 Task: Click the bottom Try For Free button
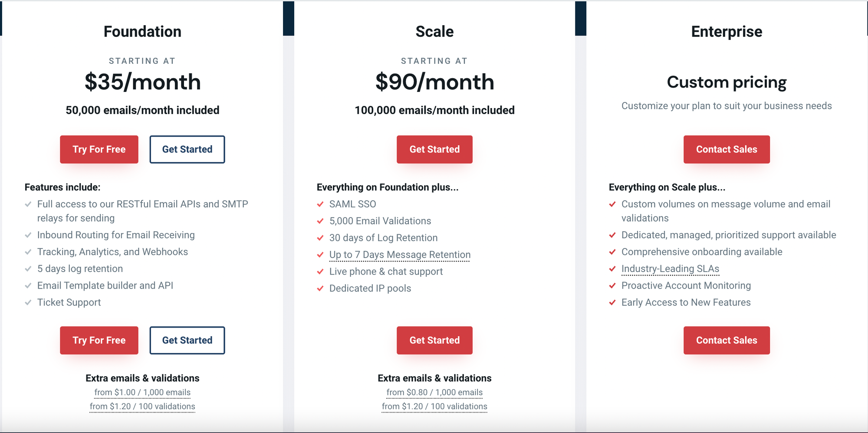(99, 340)
